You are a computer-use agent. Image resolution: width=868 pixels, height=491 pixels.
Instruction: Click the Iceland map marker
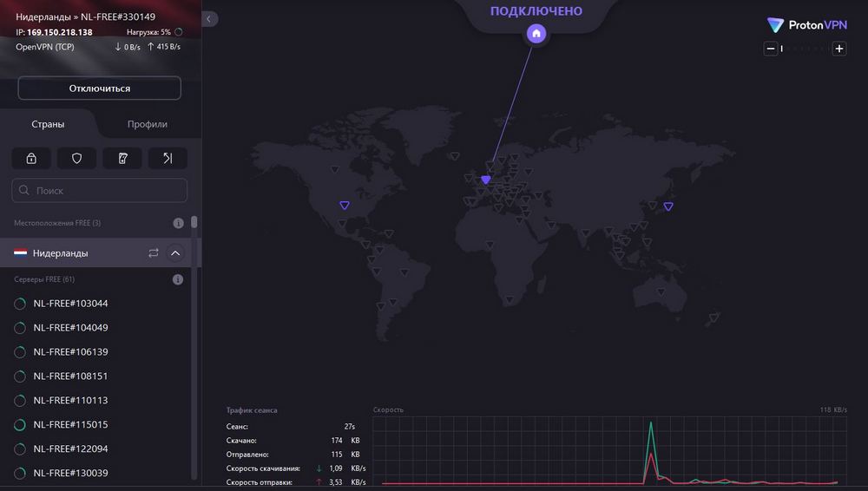[455, 157]
